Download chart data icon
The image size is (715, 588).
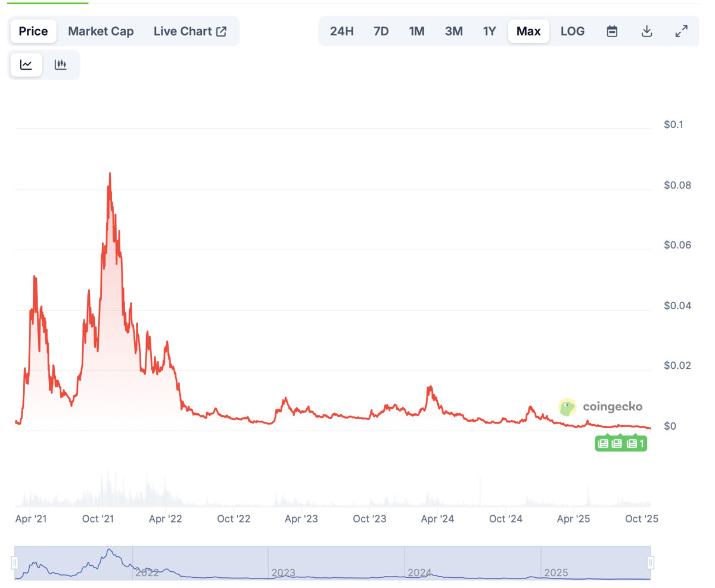(x=646, y=32)
